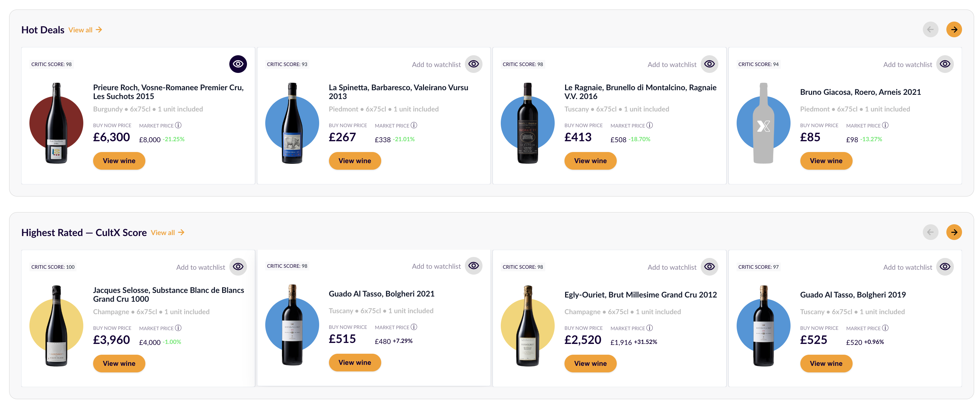
Task: Click the back arrow in Hot Deals carousel
Action: pyautogui.click(x=931, y=29)
